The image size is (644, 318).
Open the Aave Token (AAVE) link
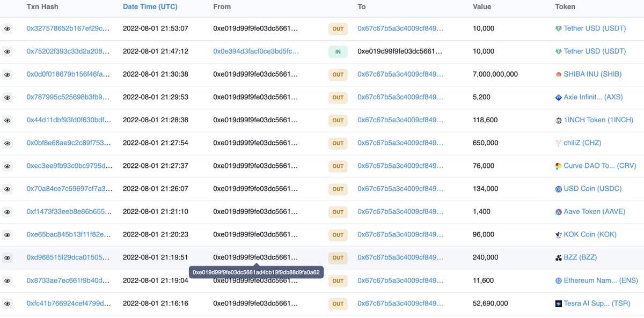pos(595,212)
